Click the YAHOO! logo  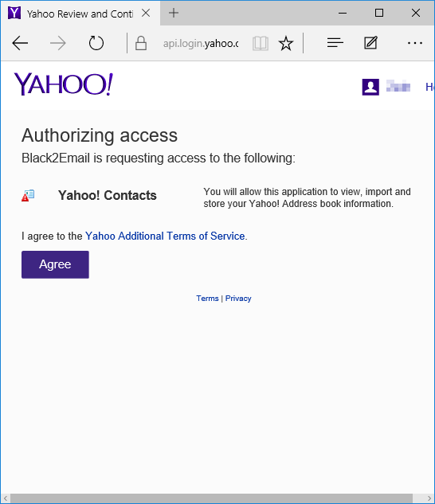pos(64,84)
